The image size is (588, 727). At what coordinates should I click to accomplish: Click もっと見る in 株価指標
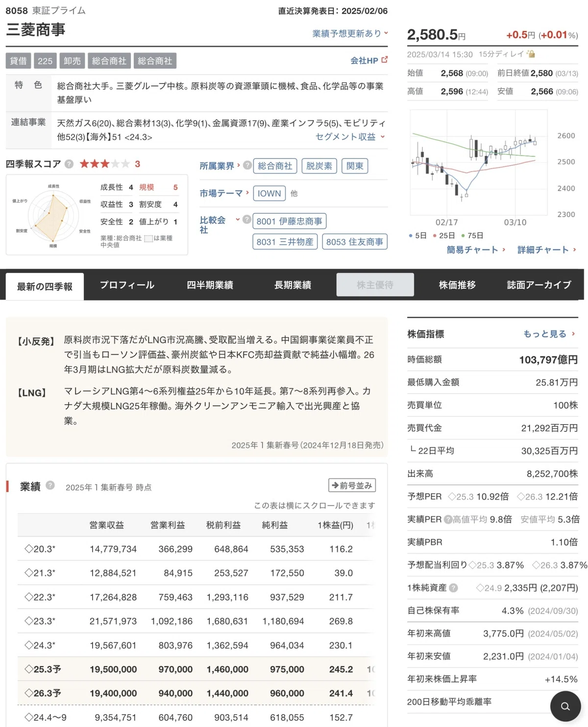(x=549, y=334)
